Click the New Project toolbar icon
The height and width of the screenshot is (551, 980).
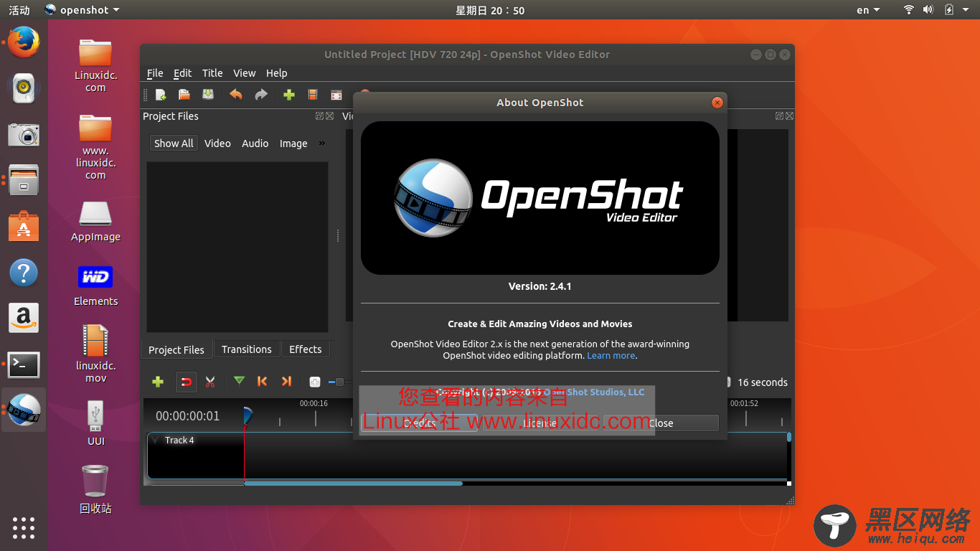[x=161, y=95]
